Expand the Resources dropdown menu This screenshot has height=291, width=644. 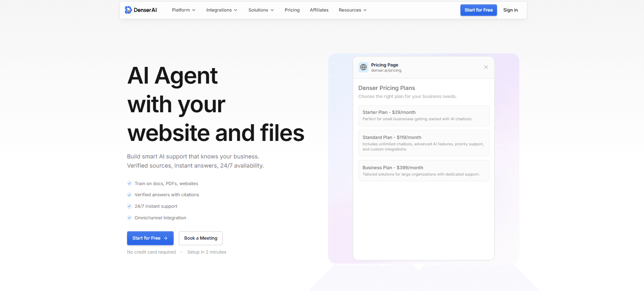[x=353, y=10]
